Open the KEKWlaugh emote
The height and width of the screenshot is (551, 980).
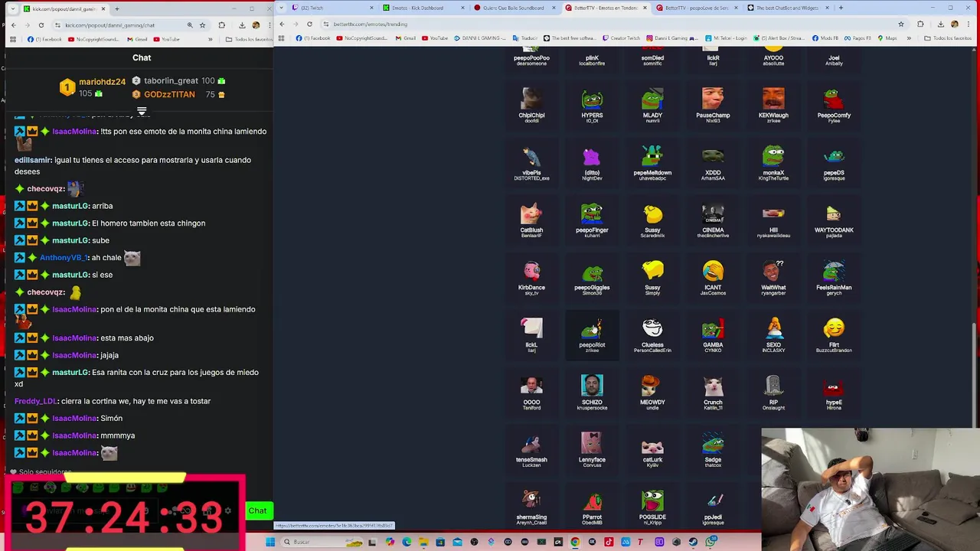[773, 106]
